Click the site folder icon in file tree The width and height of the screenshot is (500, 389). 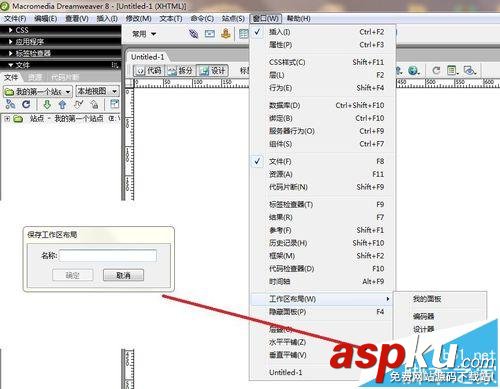click(18, 119)
